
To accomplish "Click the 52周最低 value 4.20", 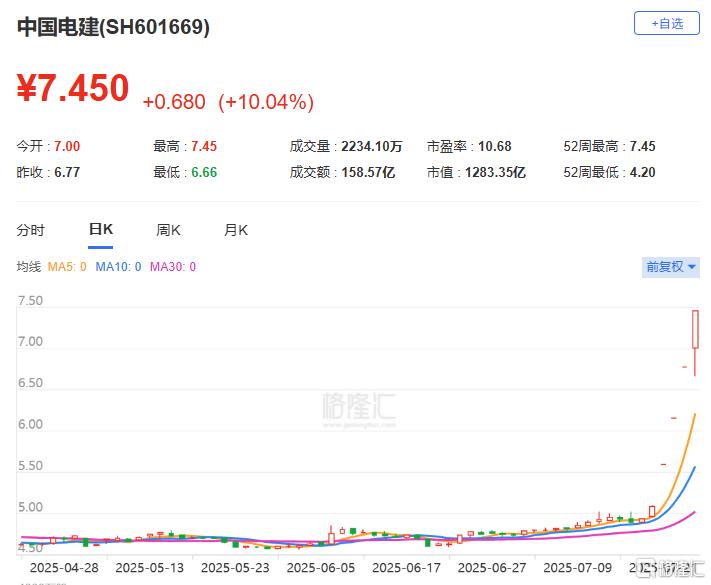I will pyautogui.click(x=643, y=172).
